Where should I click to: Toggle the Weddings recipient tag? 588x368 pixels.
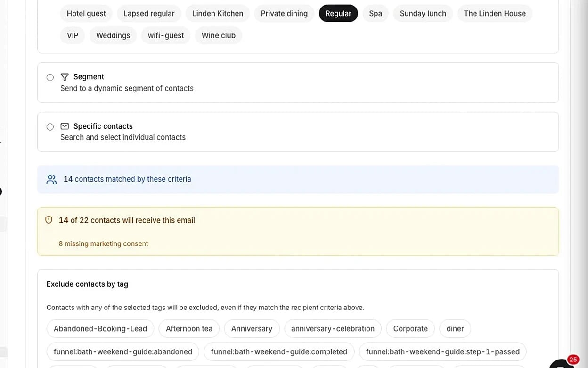coord(113,35)
